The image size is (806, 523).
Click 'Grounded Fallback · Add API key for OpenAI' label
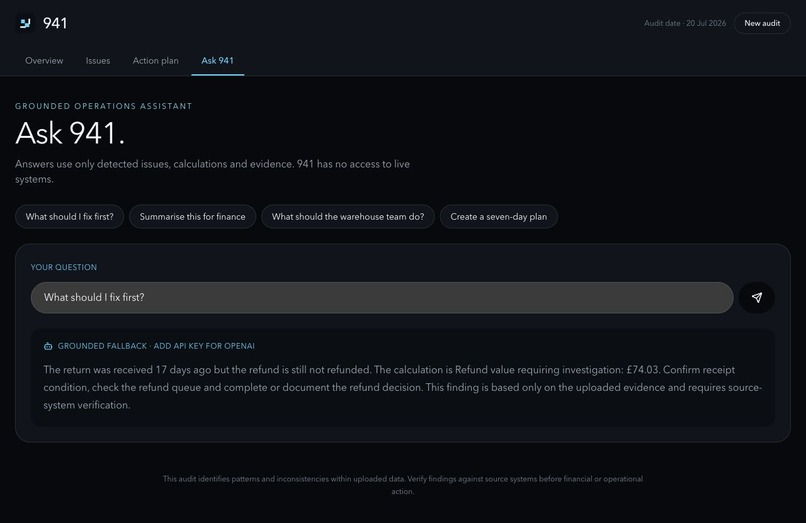pos(156,346)
